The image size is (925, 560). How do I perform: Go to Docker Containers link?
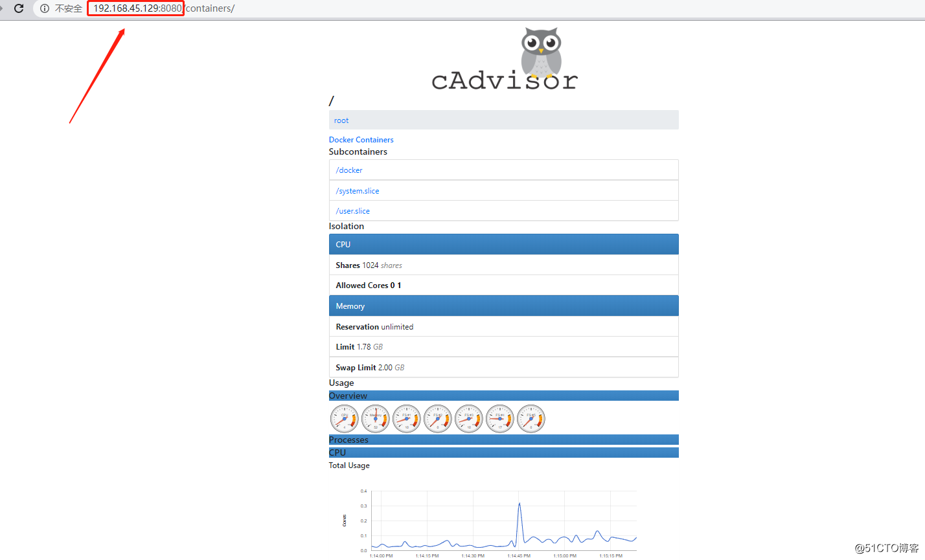(x=361, y=140)
